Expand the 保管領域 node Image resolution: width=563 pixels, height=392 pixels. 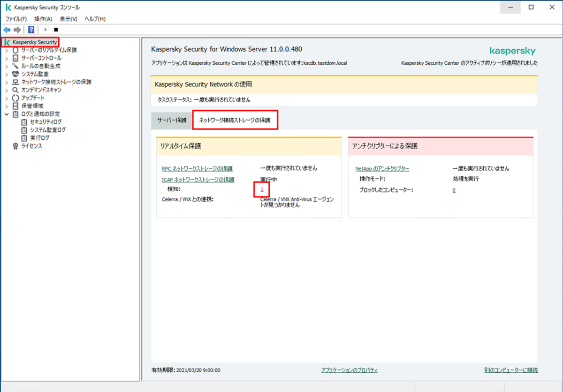click(7, 106)
